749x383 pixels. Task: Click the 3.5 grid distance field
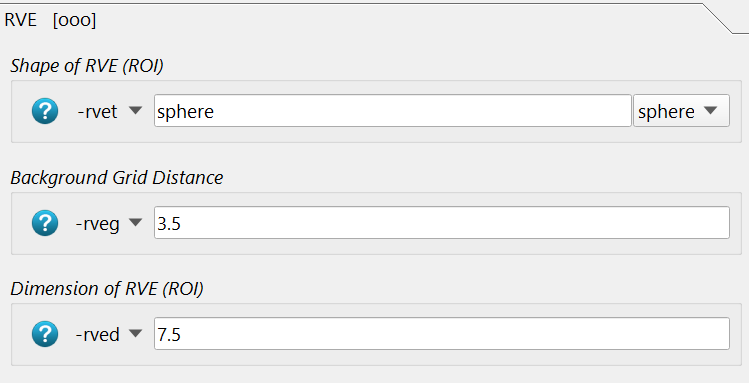click(442, 223)
